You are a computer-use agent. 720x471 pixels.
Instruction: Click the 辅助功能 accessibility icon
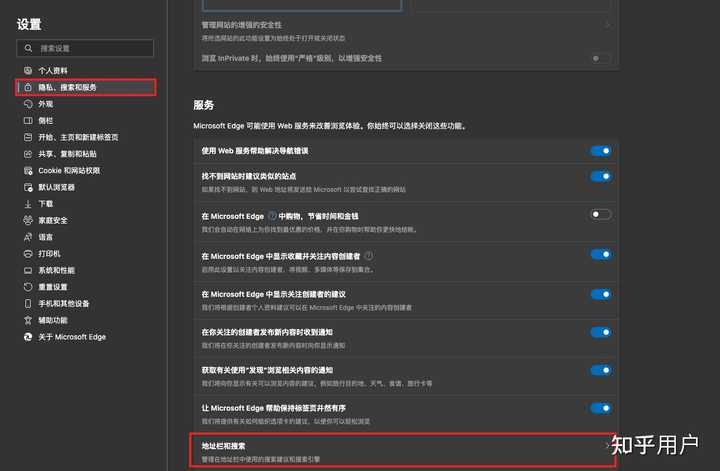(x=28, y=320)
